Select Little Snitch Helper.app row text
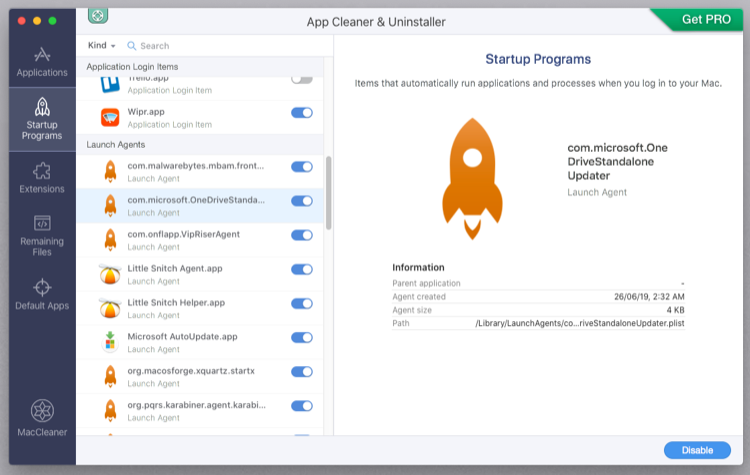The width and height of the screenshot is (750, 475). tap(176, 303)
